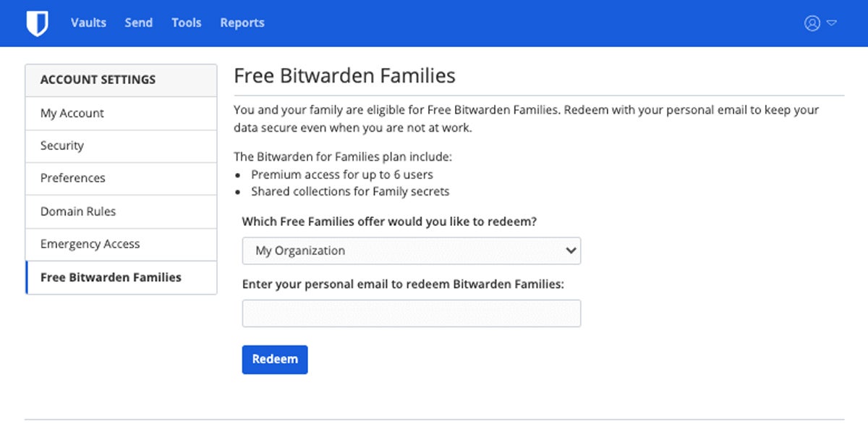Go to Preferences in the sidebar
Screen dimensions: 868x438
[x=73, y=179]
